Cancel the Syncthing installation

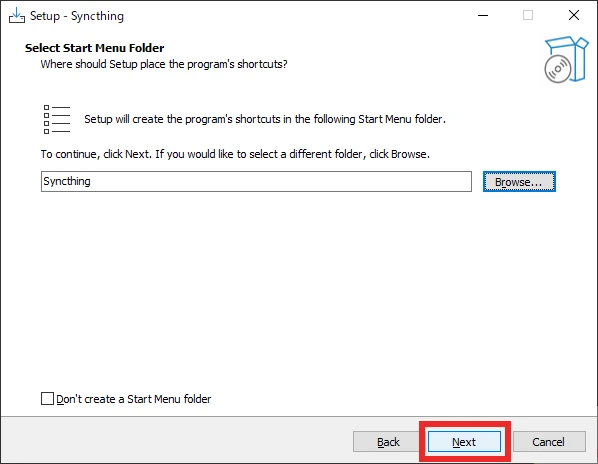click(x=549, y=442)
